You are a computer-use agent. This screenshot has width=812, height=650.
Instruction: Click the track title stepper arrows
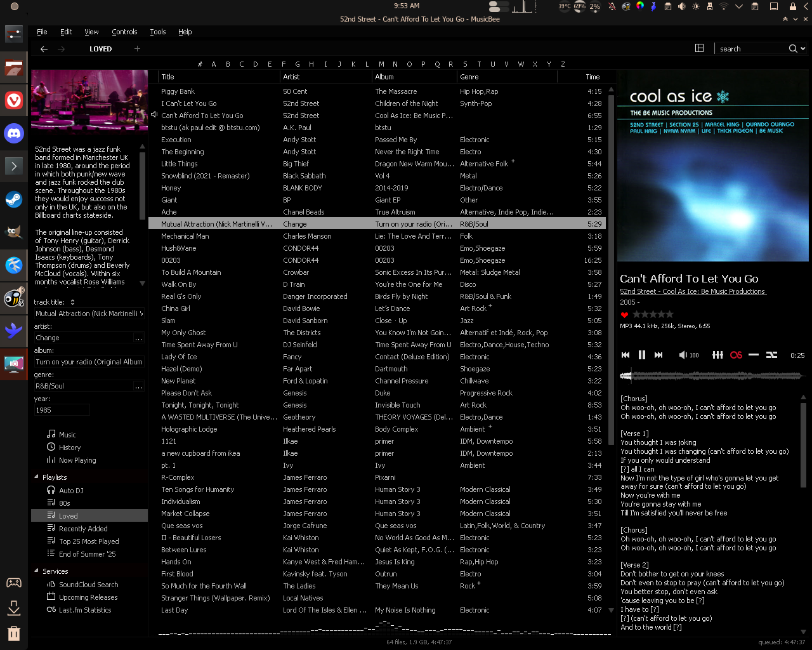coord(72,302)
